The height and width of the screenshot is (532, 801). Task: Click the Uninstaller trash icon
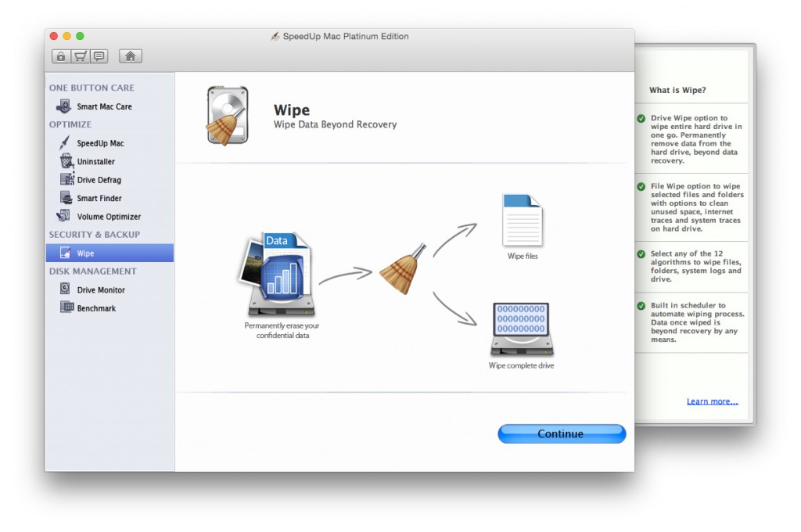(66, 161)
